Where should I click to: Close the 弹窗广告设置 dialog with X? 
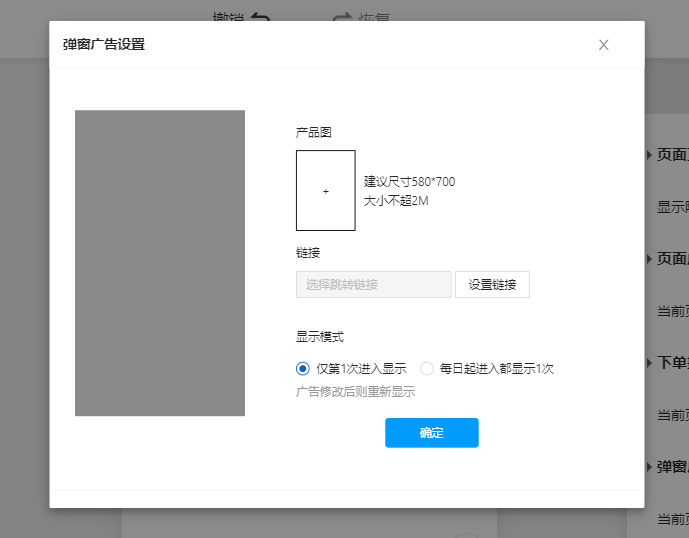click(x=603, y=45)
